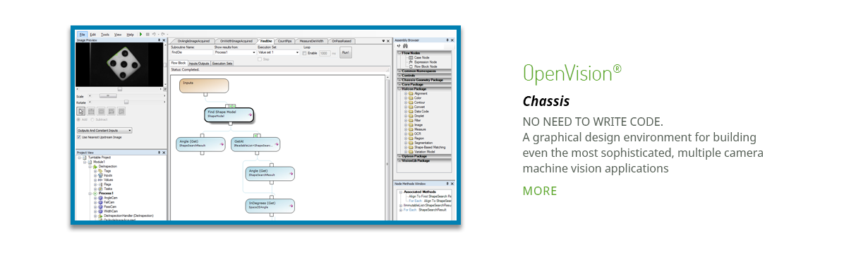Select the Expression Node item
The height and width of the screenshot is (265, 868).
point(426,62)
